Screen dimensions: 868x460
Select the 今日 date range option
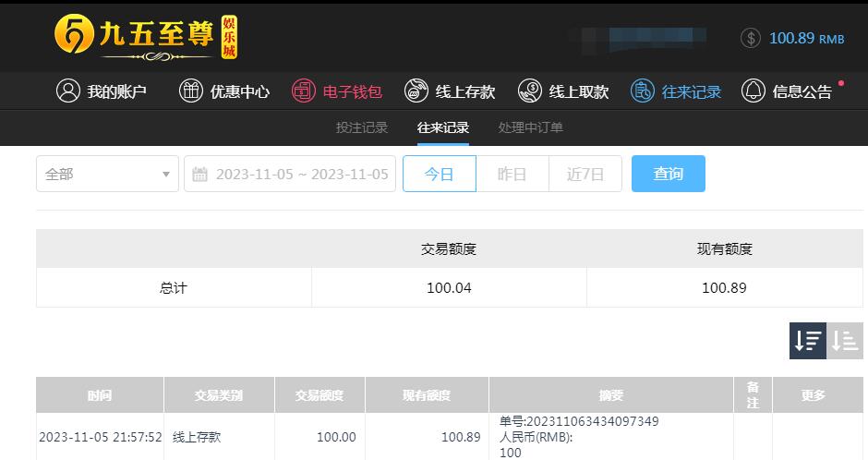coord(440,174)
